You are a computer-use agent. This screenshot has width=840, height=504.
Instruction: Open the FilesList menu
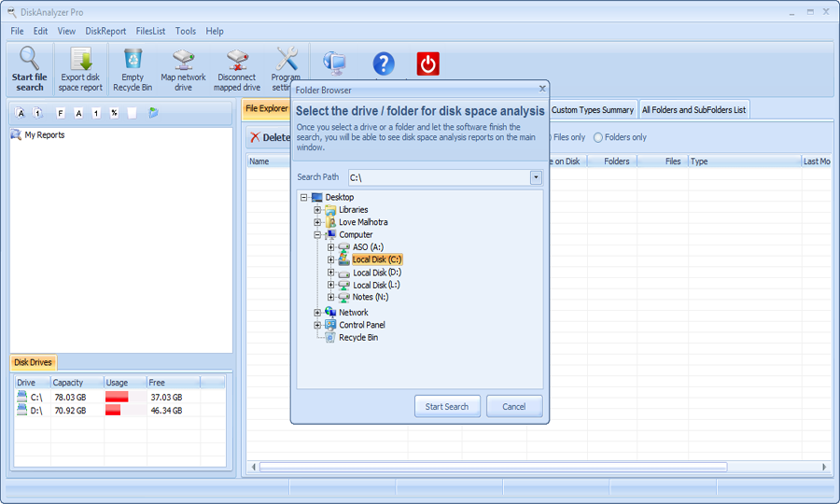tap(150, 31)
